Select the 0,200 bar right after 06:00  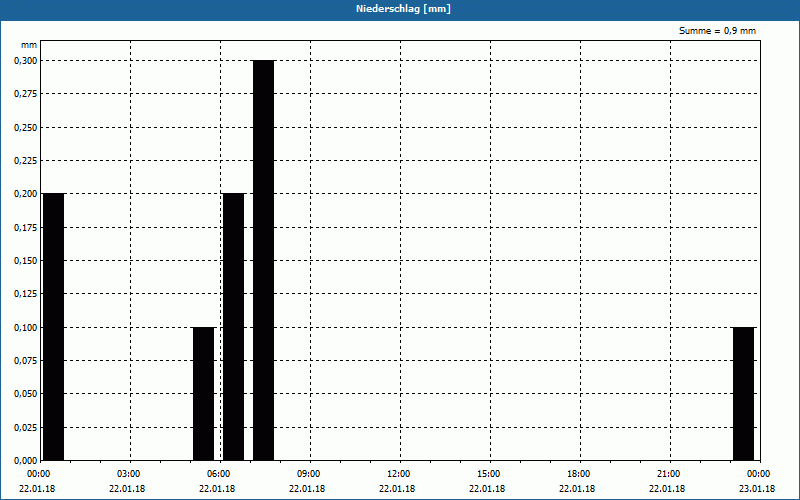tap(234, 327)
